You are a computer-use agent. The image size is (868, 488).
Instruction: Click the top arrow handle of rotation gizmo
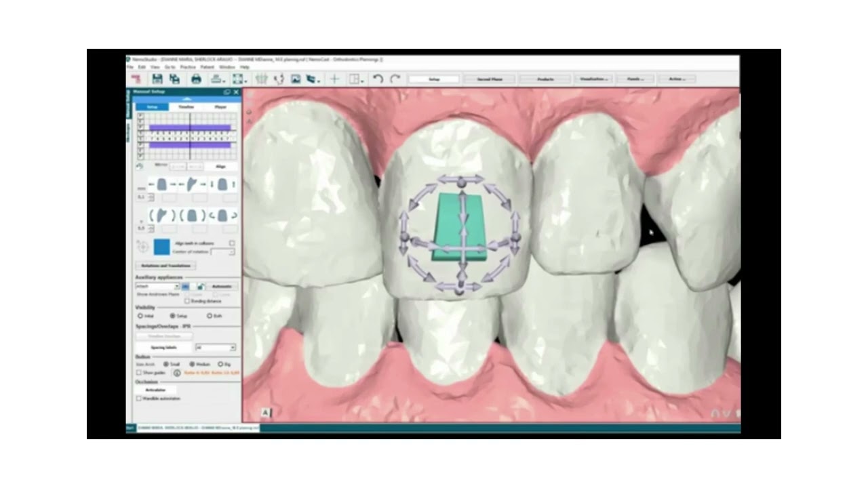tap(461, 180)
